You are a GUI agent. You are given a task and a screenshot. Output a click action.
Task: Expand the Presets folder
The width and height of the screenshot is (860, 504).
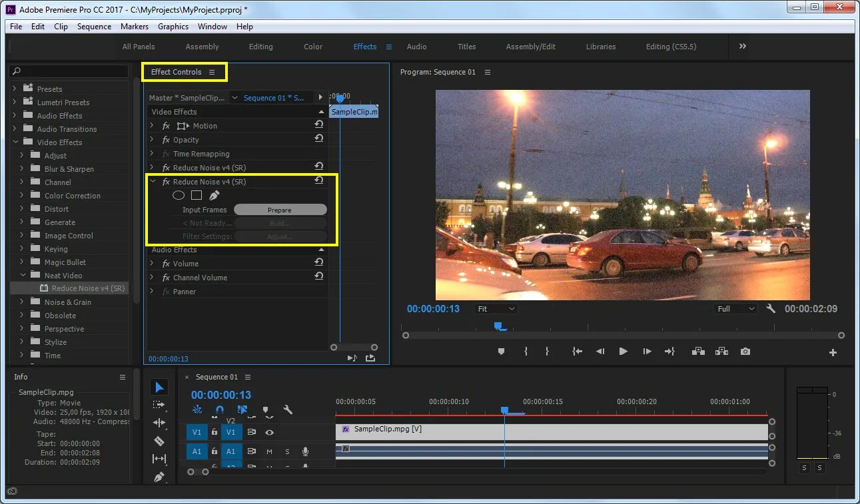click(x=15, y=89)
